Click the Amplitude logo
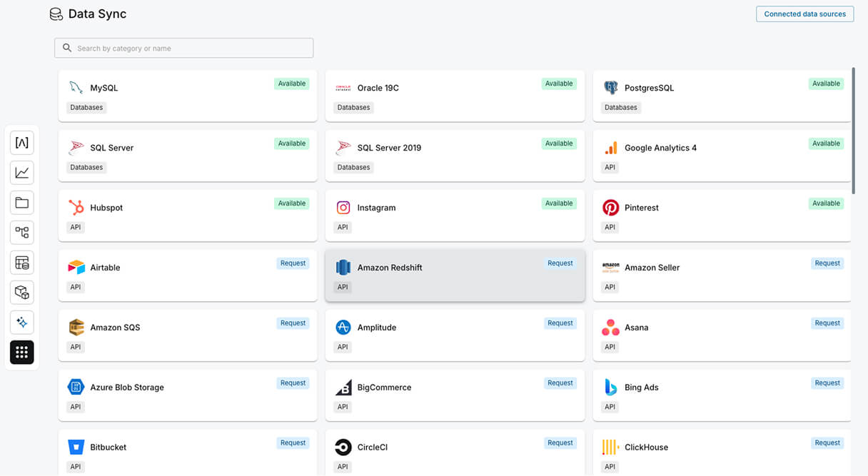 [x=343, y=328]
